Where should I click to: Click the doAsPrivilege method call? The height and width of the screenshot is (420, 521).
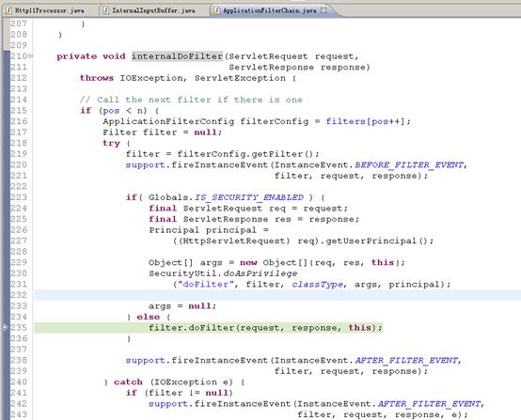(x=260, y=273)
